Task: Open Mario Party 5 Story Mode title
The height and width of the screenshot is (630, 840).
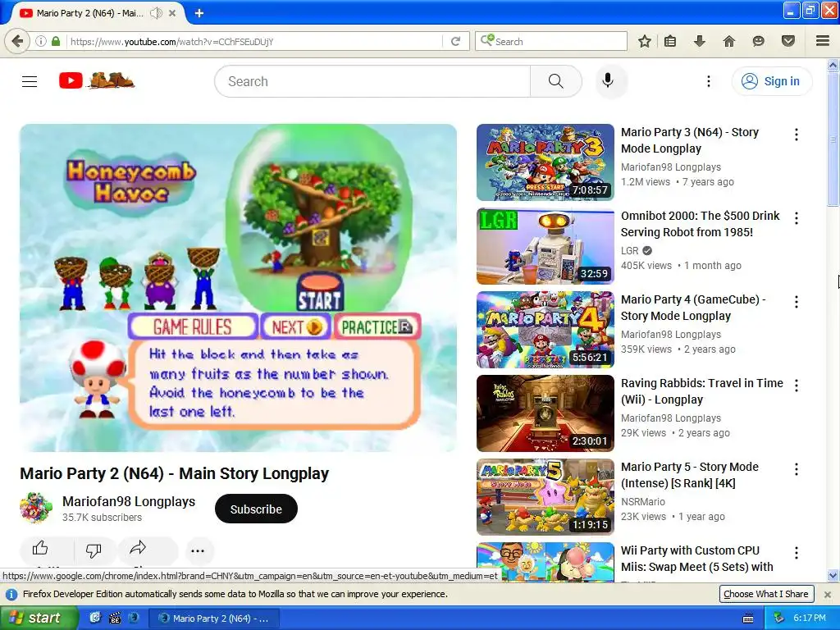Action: (x=689, y=475)
